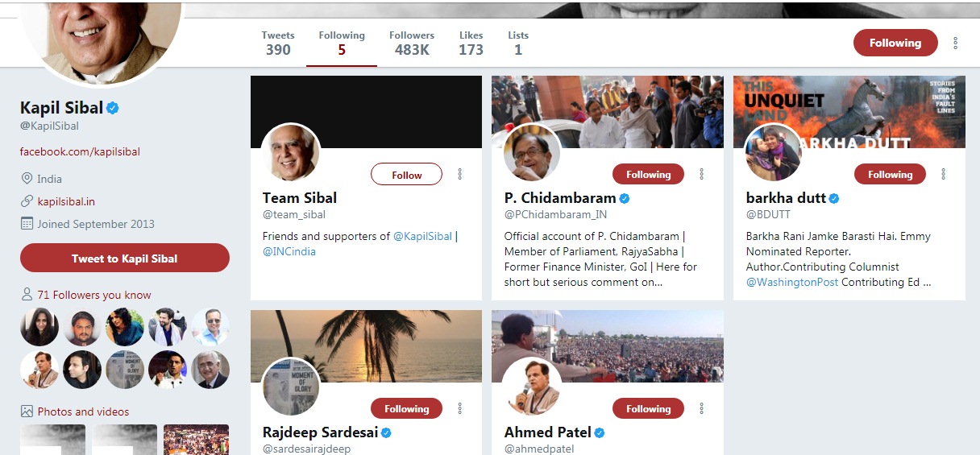This screenshot has height=455, width=980.
Task: Unfollow Rajdeep Sardesai via Following button
Action: click(x=406, y=409)
